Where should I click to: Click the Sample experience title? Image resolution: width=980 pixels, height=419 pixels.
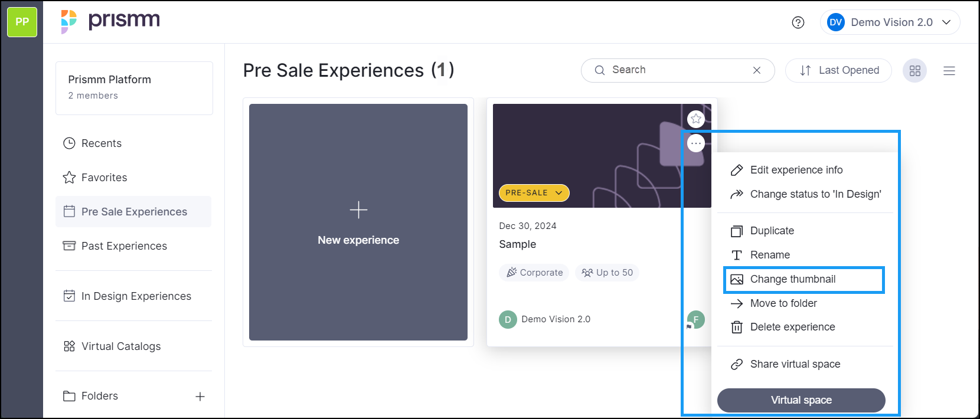click(518, 244)
